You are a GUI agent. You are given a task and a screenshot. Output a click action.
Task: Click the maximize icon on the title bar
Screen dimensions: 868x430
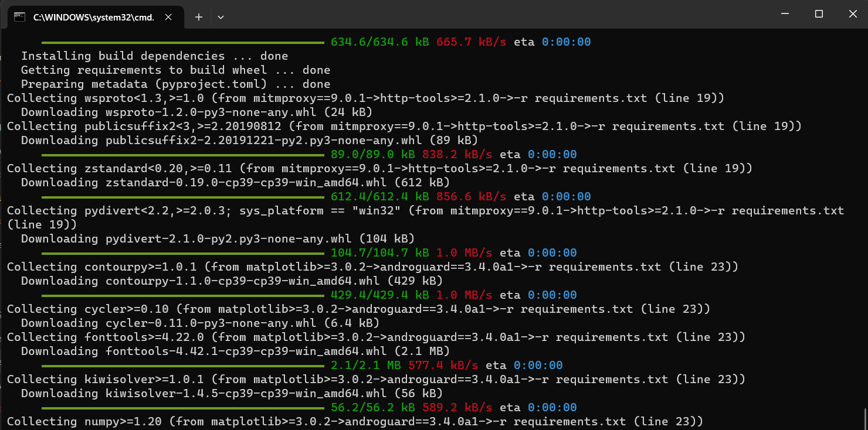tap(819, 13)
